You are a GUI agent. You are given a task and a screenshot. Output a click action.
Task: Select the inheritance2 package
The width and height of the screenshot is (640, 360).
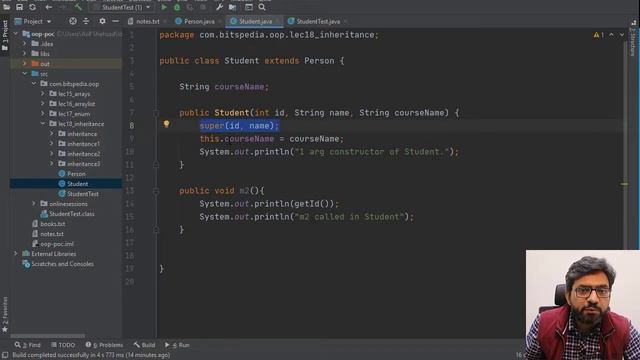(x=83, y=154)
